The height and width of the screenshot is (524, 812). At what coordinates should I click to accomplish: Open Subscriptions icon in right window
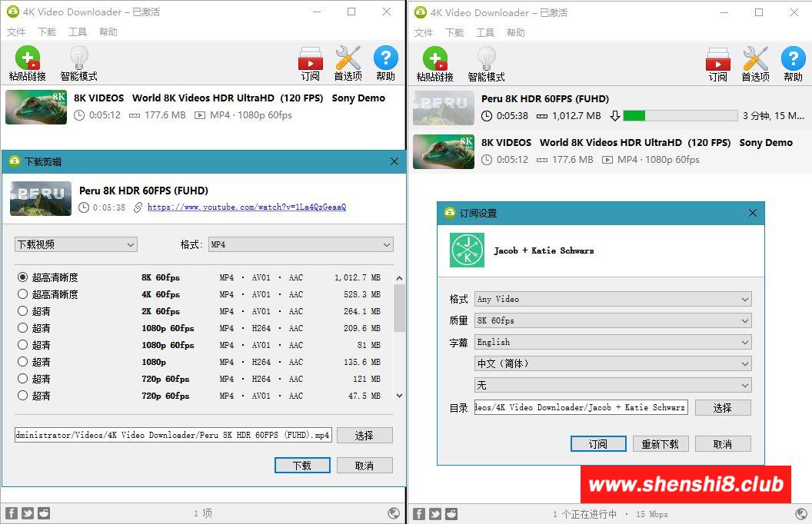point(717,59)
